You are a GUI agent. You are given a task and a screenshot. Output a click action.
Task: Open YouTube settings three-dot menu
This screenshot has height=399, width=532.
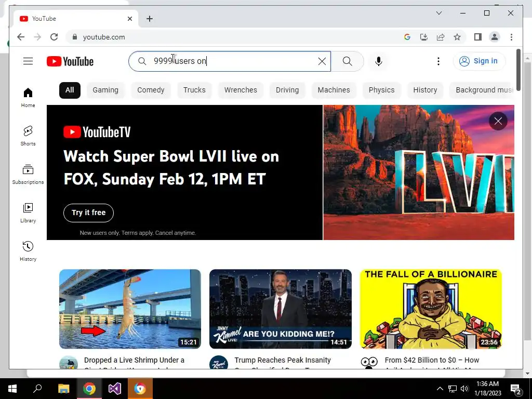(438, 61)
